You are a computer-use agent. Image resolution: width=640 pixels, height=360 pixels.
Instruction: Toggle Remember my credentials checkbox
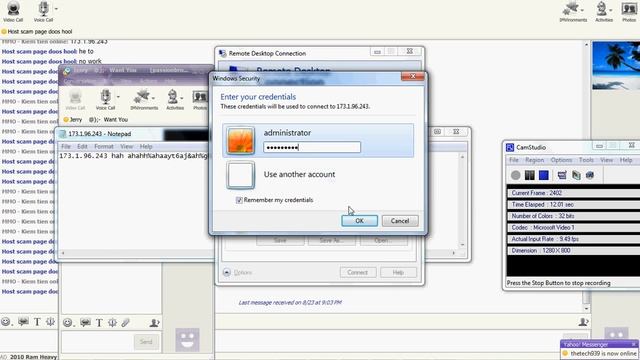[x=239, y=200]
